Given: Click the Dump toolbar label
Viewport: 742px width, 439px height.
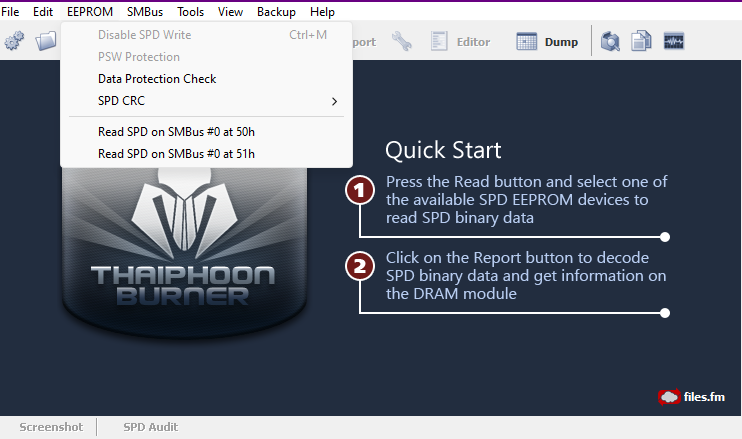Looking at the screenshot, I should (x=561, y=42).
